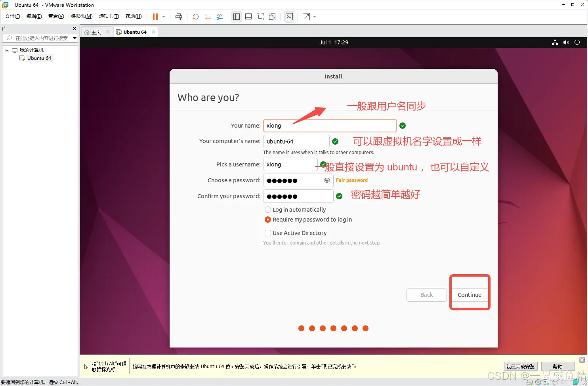
Task: Close the installation hint bar
Action: (x=582, y=360)
